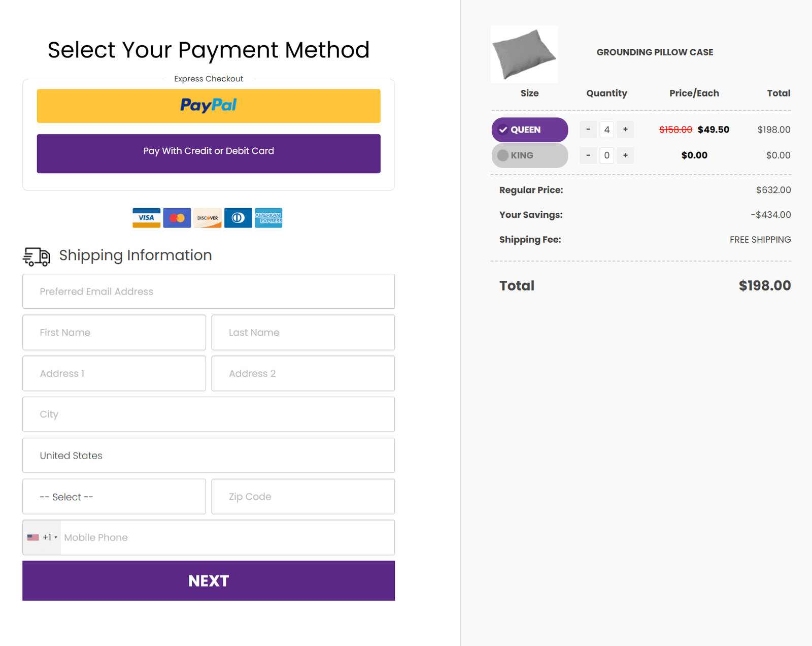Viewport: 812px width, 646px height.
Task: Decrease King pillow case quantity
Action: coord(588,155)
